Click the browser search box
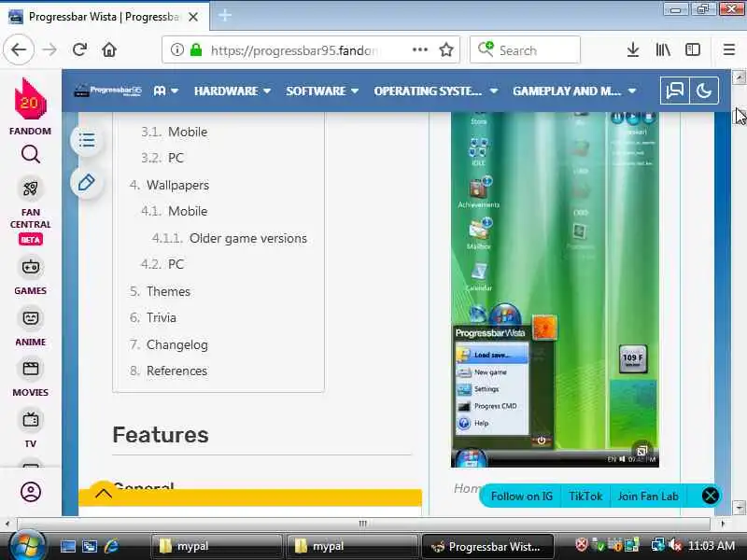 click(x=525, y=49)
